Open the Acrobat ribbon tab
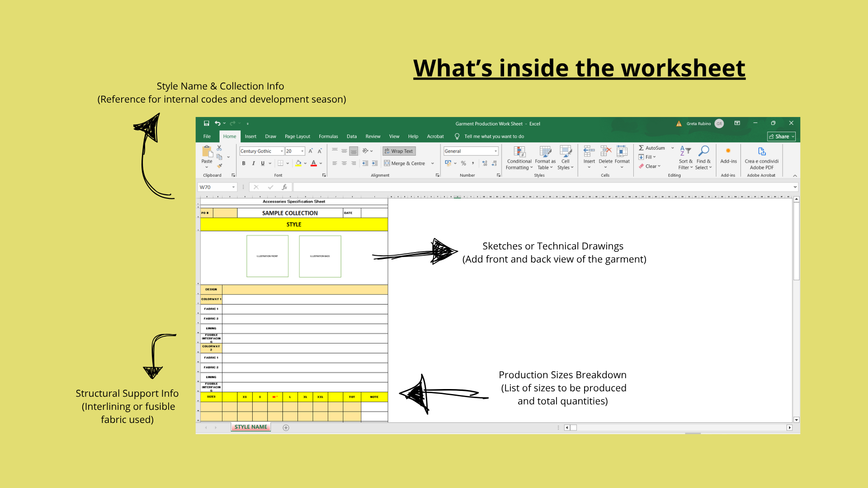 (435, 136)
